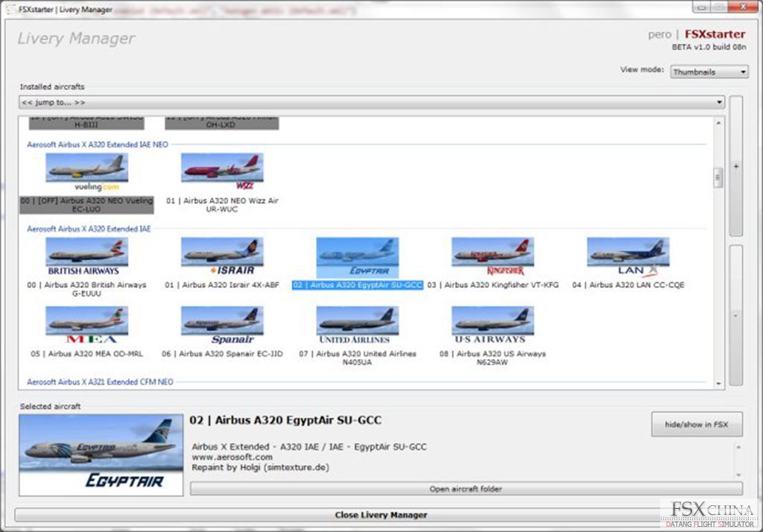Screen dimensions: 763x532
Task: Click the 'hide/show in FSX' button
Action: [x=697, y=425]
